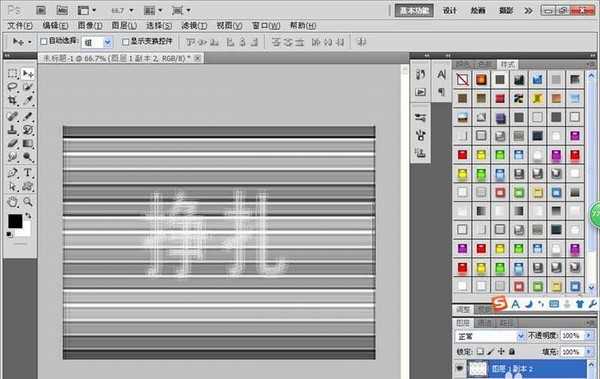600x379 pixels.
Task: Select the Horizontal Type tool
Action: [x=28, y=173]
